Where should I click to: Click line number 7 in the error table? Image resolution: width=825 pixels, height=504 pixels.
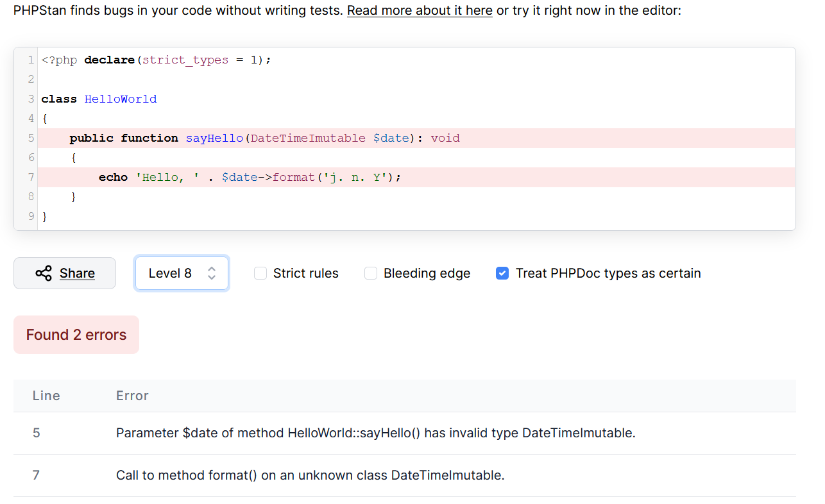coord(37,475)
